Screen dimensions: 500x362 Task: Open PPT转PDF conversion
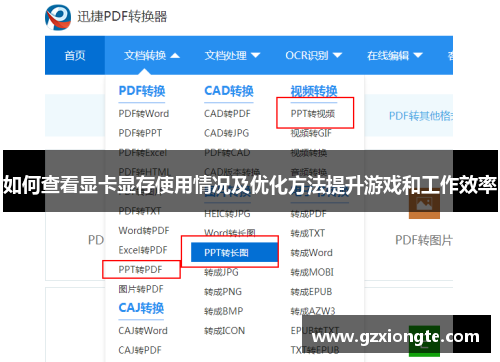click(x=140, y=269)
